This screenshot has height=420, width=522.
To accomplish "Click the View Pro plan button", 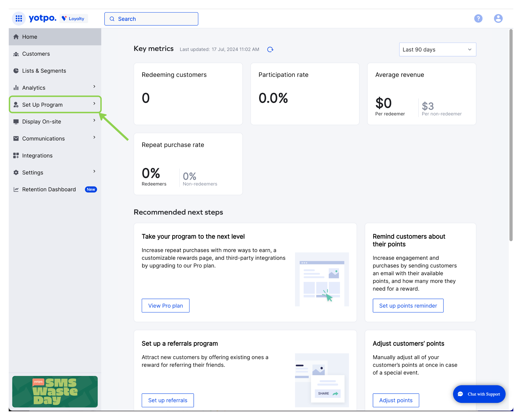I will point(165,305).
